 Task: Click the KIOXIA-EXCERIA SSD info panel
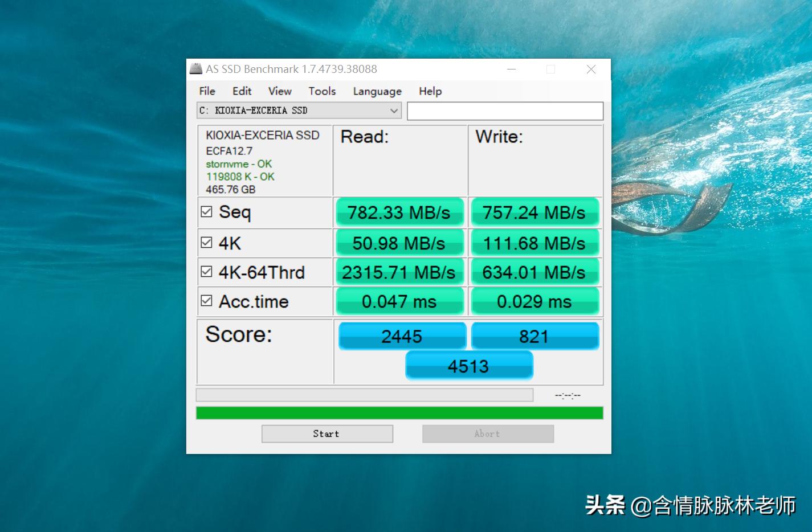[264, 161]
